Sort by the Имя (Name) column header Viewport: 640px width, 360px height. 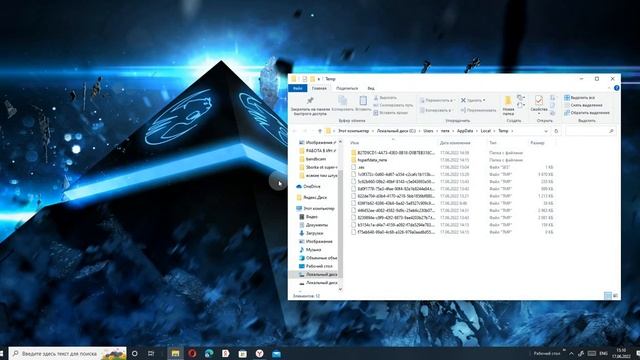click(x=354, y=143)
